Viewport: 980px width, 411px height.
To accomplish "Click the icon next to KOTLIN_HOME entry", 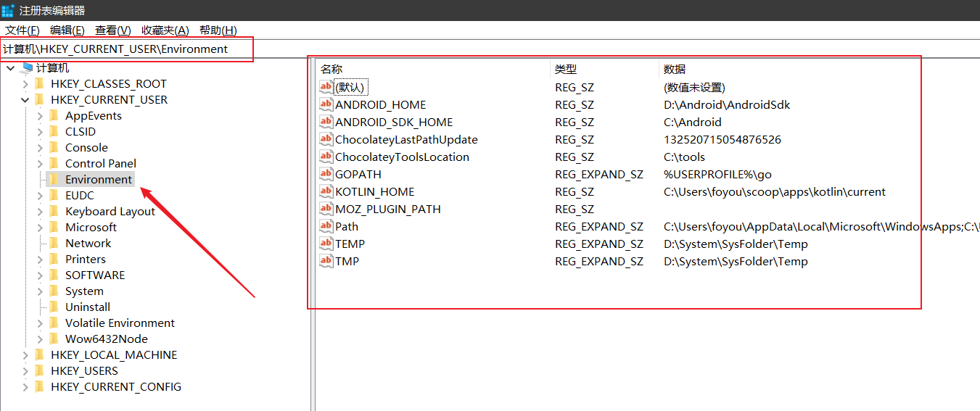I will coord(326,191).
